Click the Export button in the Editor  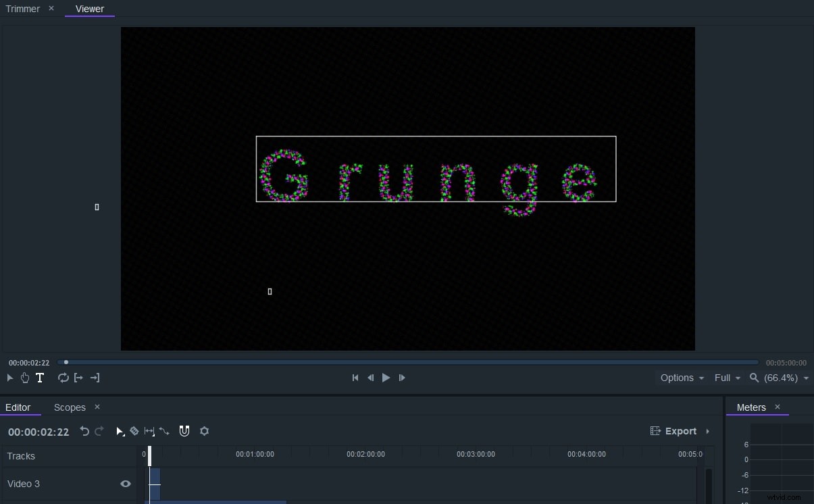point(680,431)
